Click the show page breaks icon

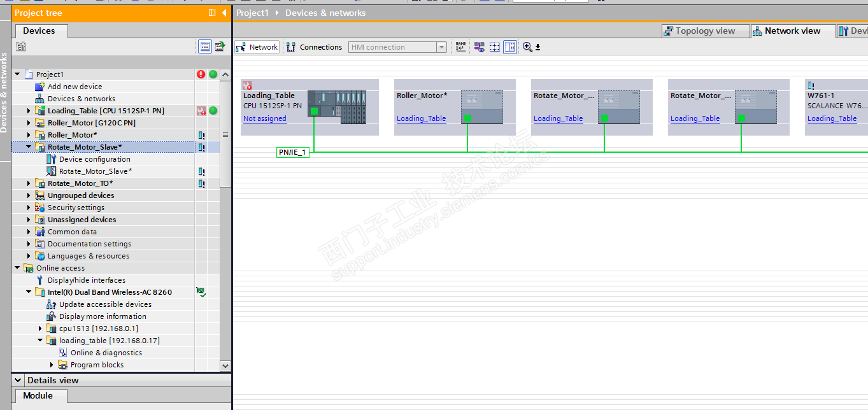[x=495, y=47]
